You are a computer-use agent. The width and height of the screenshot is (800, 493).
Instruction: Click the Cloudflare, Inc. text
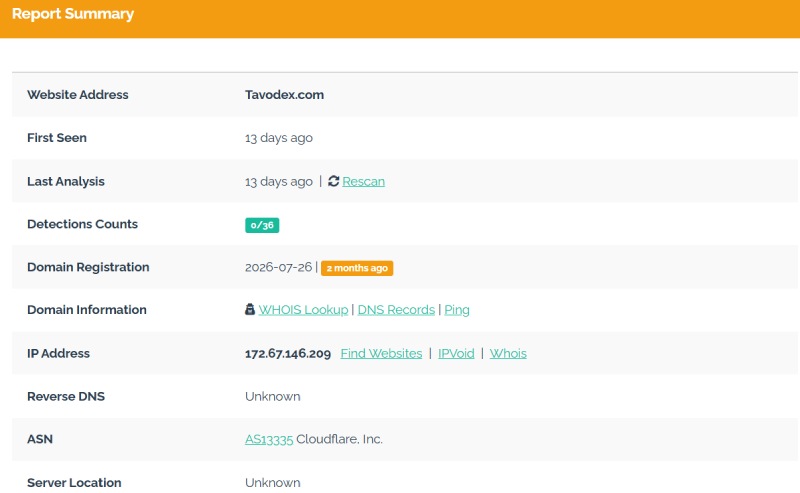[x=339, y=439]
